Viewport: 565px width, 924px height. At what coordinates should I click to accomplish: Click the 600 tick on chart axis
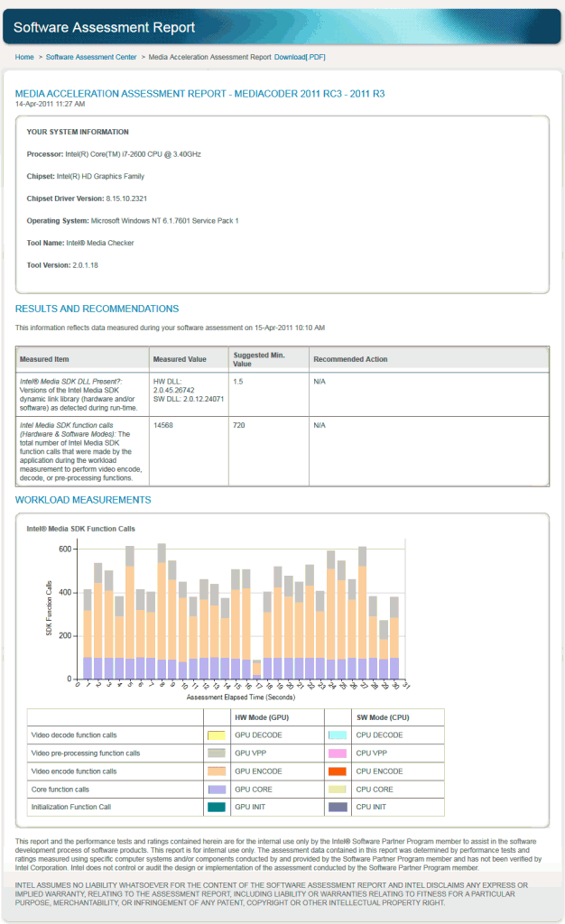click(65, 550)
